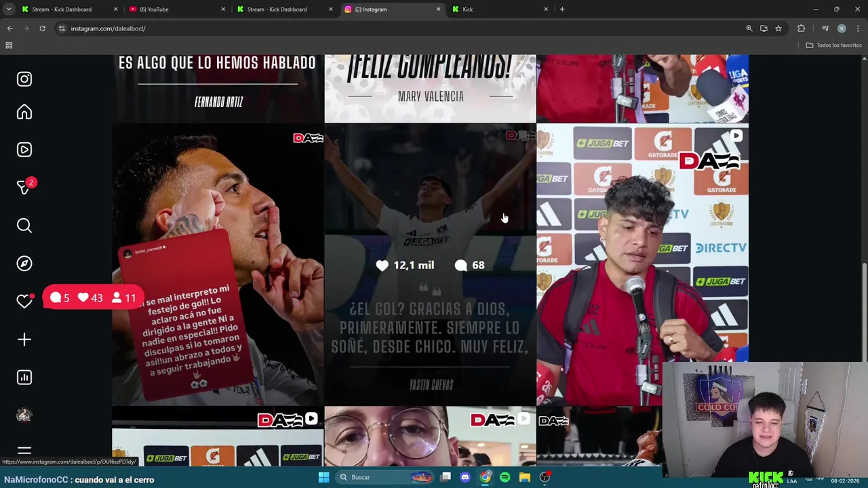
Task: Open a new browser tab
Action: tap(562, 9)
